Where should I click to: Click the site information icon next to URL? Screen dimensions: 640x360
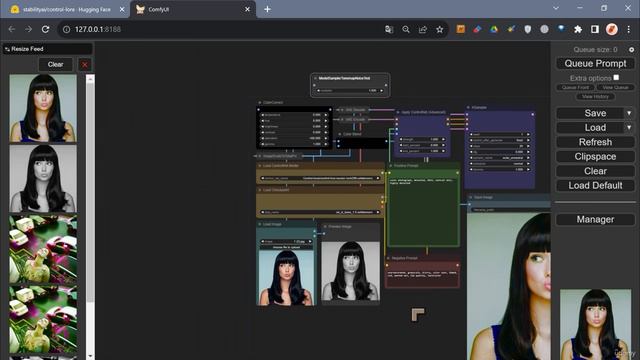click(x=67, y=29)
